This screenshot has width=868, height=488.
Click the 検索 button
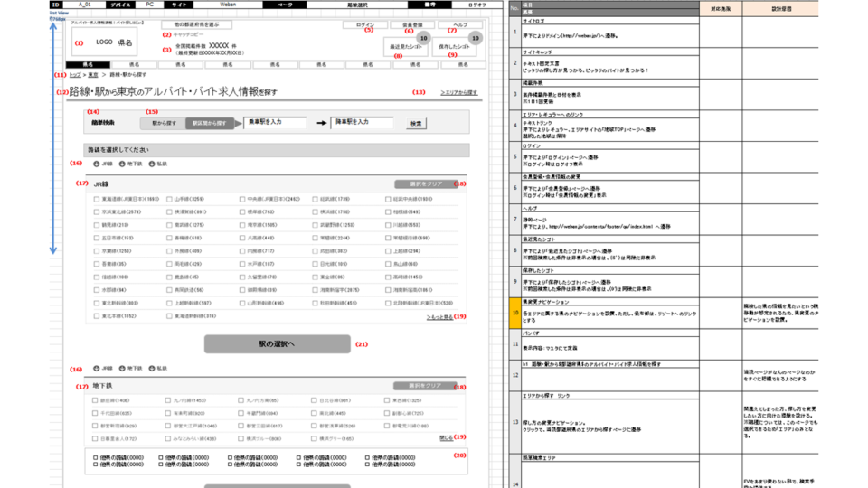coord(416,124)
